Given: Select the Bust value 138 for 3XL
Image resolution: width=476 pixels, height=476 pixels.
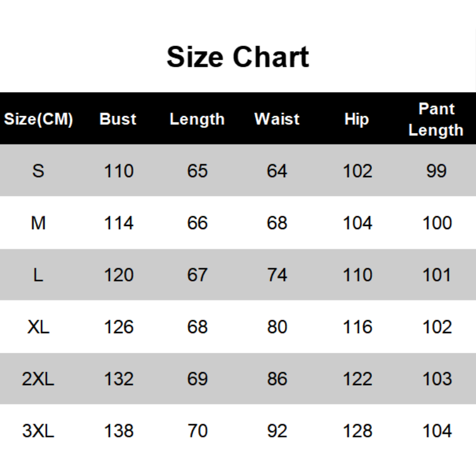Looking at the screenshot, I should pos(119,431).
